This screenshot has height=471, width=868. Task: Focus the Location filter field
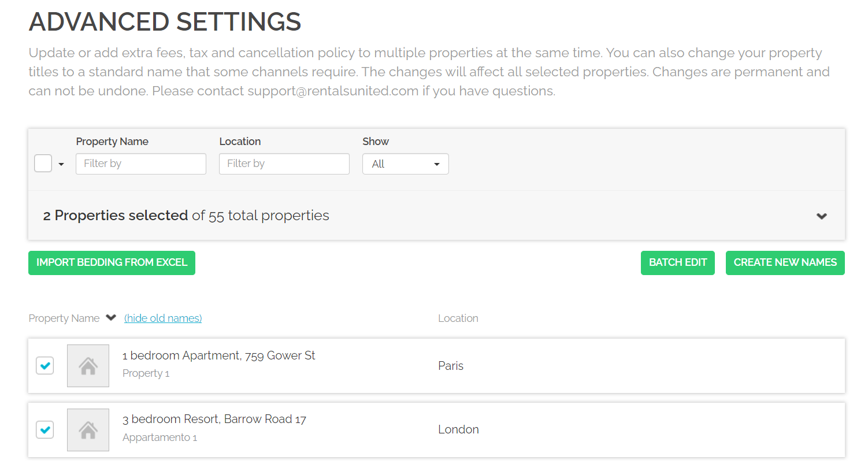(x=284, y=164)
